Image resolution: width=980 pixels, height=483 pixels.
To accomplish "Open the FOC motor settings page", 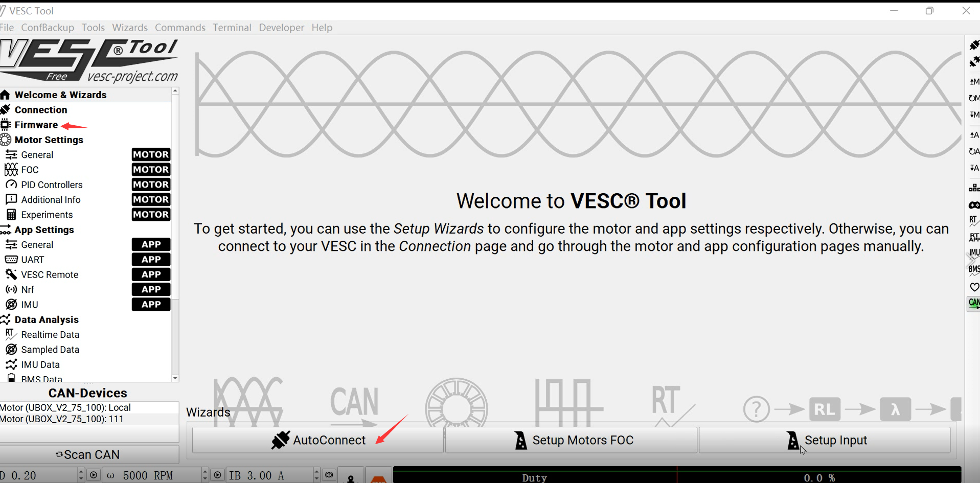I will [29, 169].
